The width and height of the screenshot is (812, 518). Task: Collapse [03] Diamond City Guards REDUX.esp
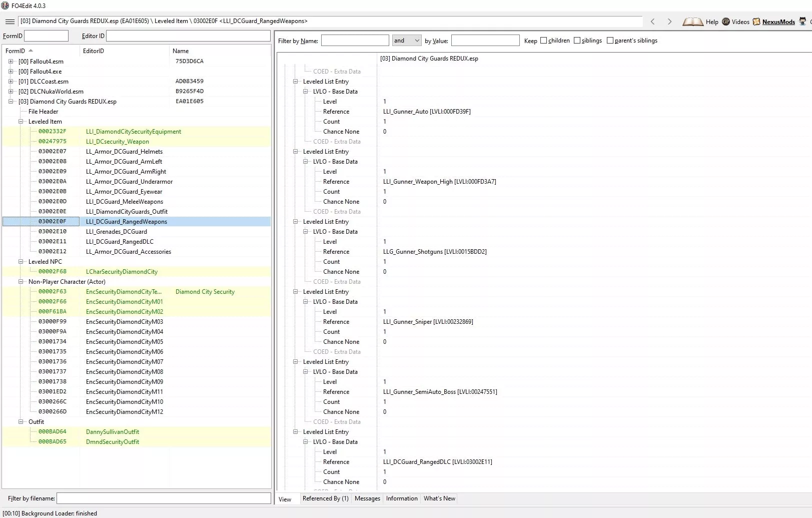point(11,102)
